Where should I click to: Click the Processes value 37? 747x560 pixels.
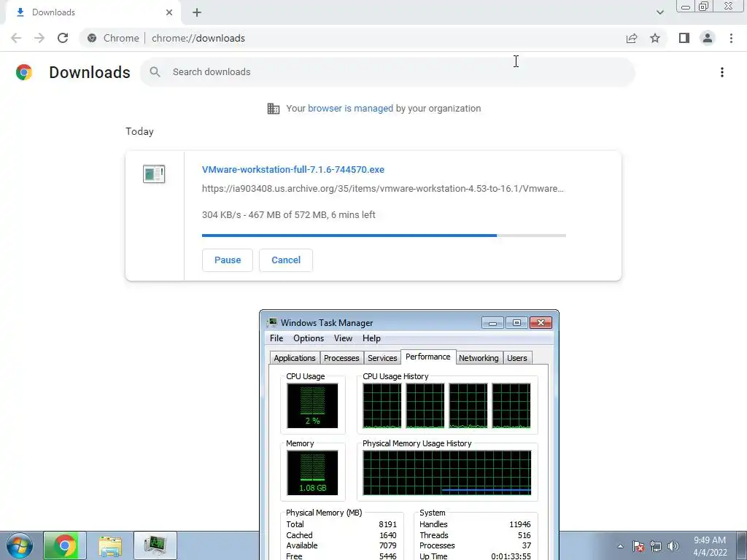[x=527, y=545]
